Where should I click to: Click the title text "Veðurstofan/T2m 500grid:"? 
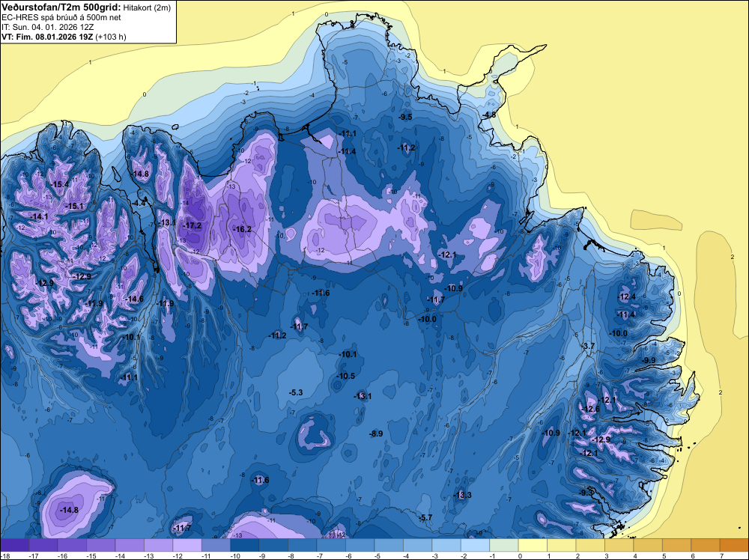(61, 7)
